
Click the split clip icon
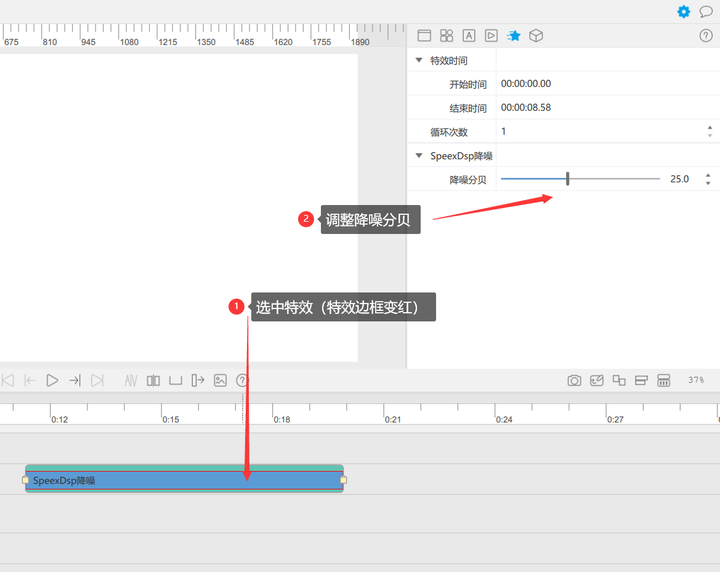[153, 380]
